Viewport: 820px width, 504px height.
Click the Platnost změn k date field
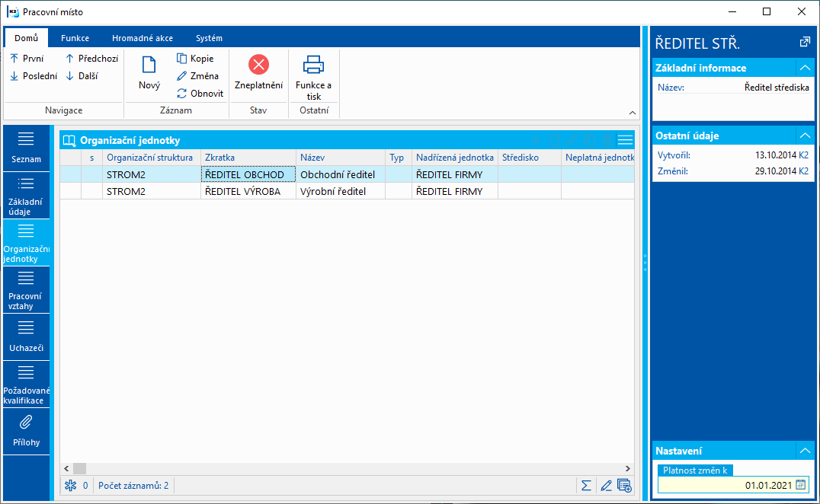point(724,484)
